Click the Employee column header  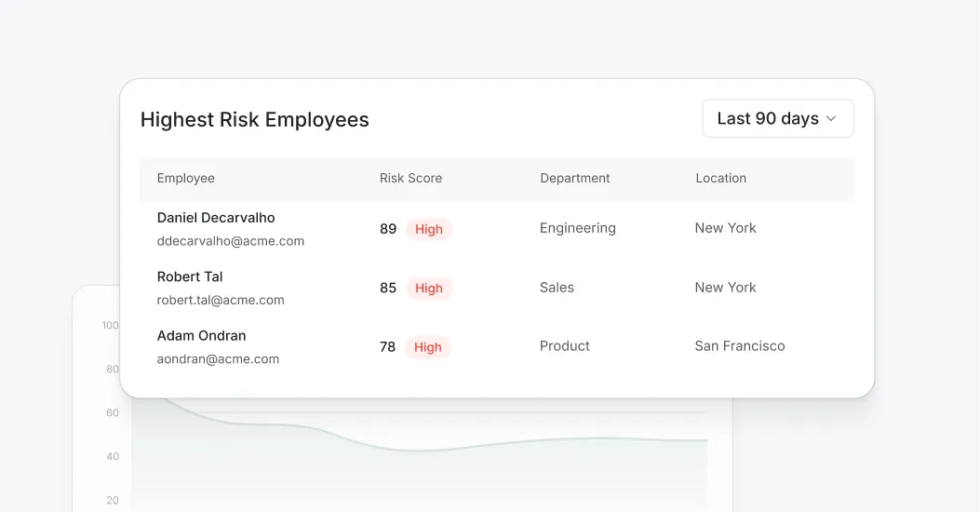pos(185,178)
